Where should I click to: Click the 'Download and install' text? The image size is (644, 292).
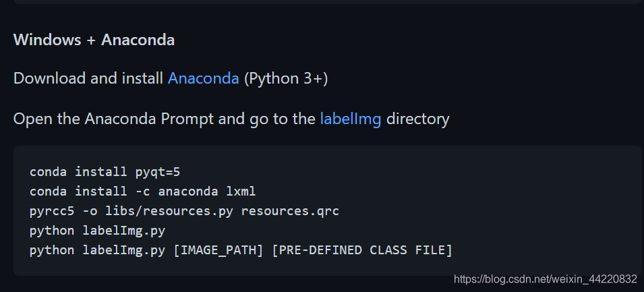coord(88,78)
